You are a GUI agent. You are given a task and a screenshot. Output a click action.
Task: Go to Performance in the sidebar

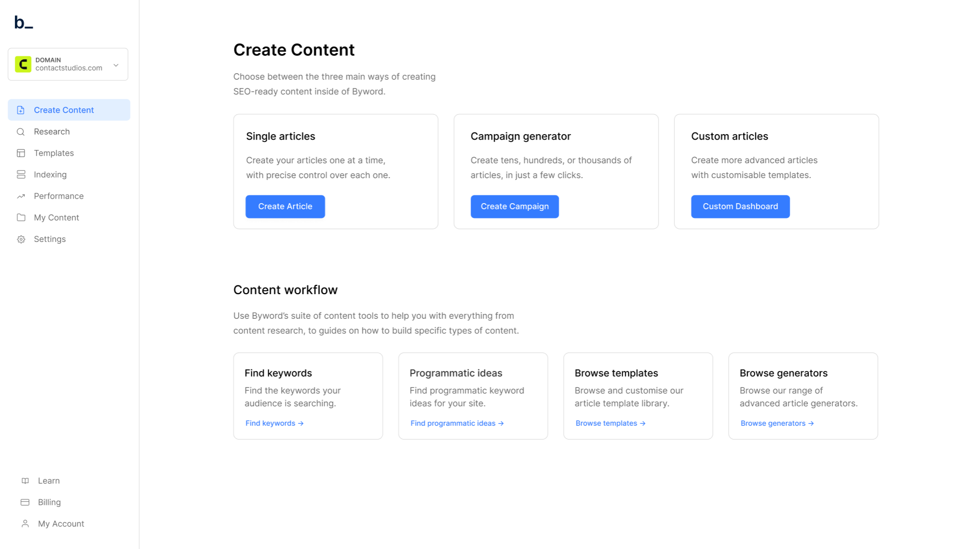point(58,196)
